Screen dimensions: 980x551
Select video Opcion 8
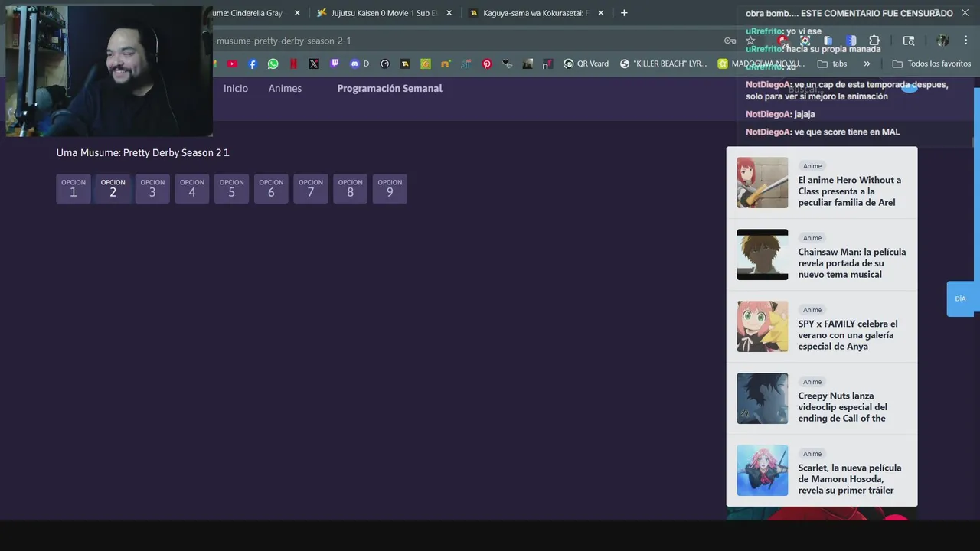(350, 189)
